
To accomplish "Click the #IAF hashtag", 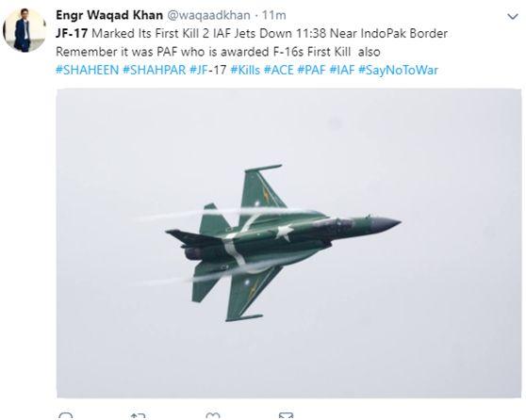I will coord(342,70).
